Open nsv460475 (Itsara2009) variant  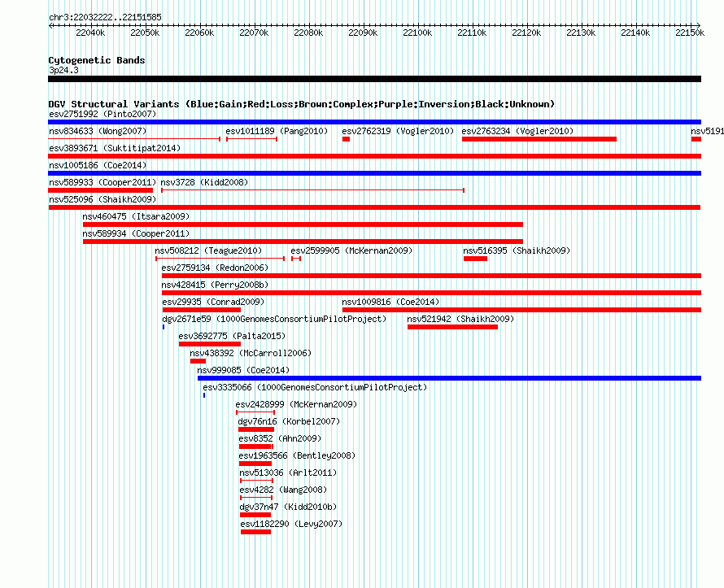136,216
